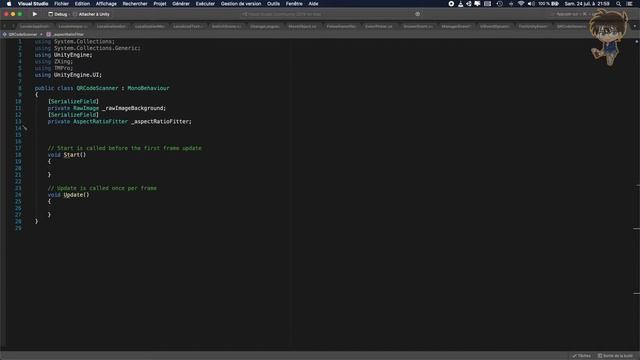The width and height of the screenshot is (640, 360).
Task: Open the Sortie de la build pad
Action: (615, 356)
